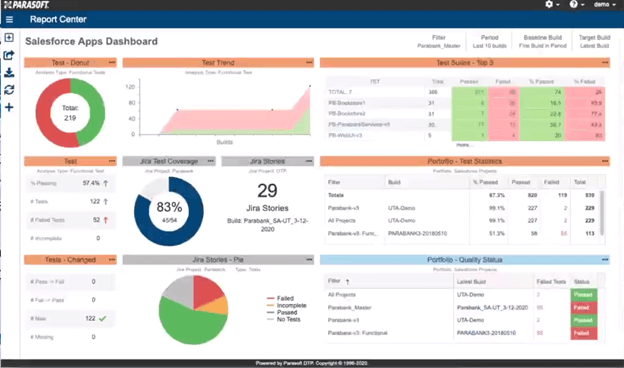Click the PB-WebUI-v3 test suite row

466,135
